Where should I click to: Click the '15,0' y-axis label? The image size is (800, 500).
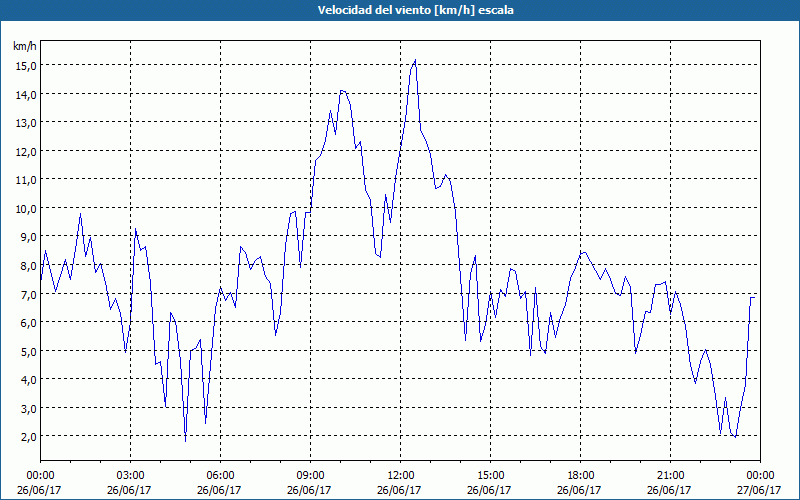pyautogui.click(x=26, y=65)
